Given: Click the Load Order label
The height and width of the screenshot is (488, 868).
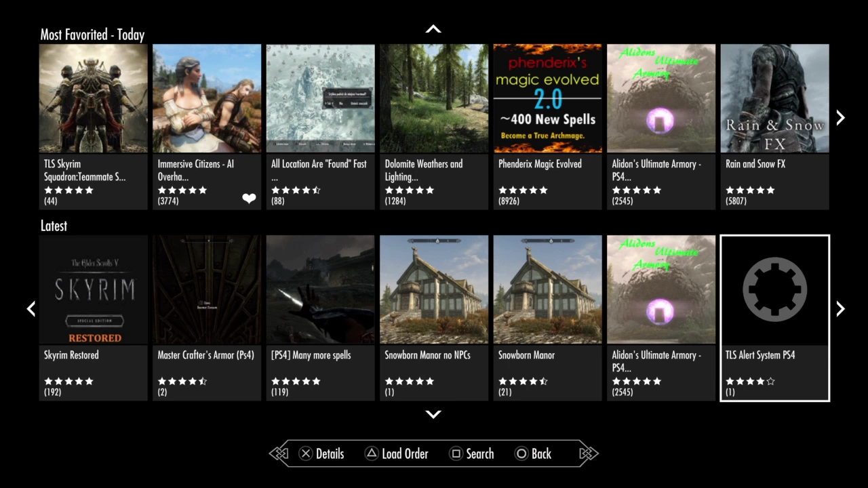Looking at the screenshot, I should pyautogui.click(x=405, y=454).
